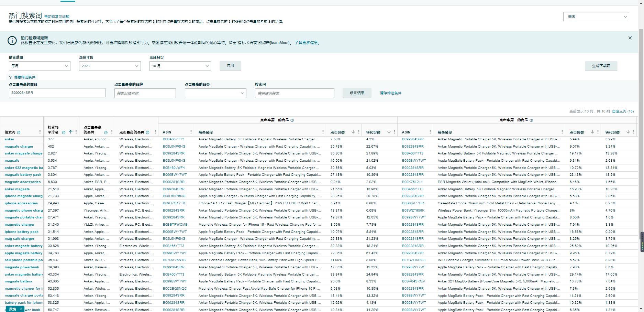Open ASIN link B07QXV6N1B
The height and width of the screenshot is (312, 644).
(x=174, y=260)
